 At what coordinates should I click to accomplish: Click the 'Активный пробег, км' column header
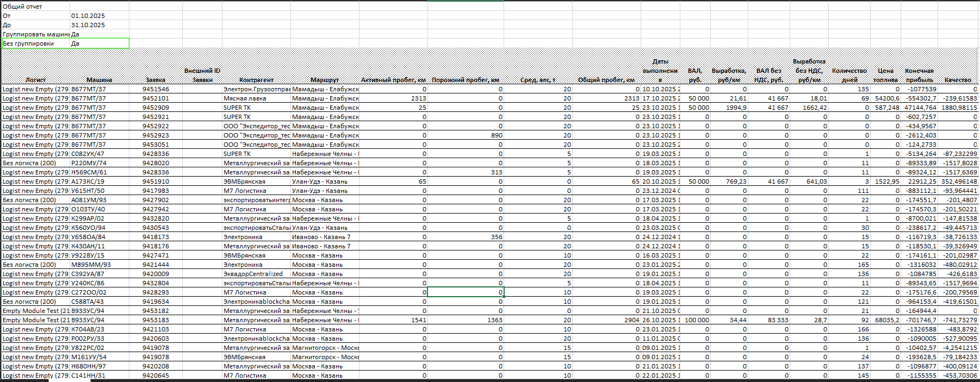point(393,80)
